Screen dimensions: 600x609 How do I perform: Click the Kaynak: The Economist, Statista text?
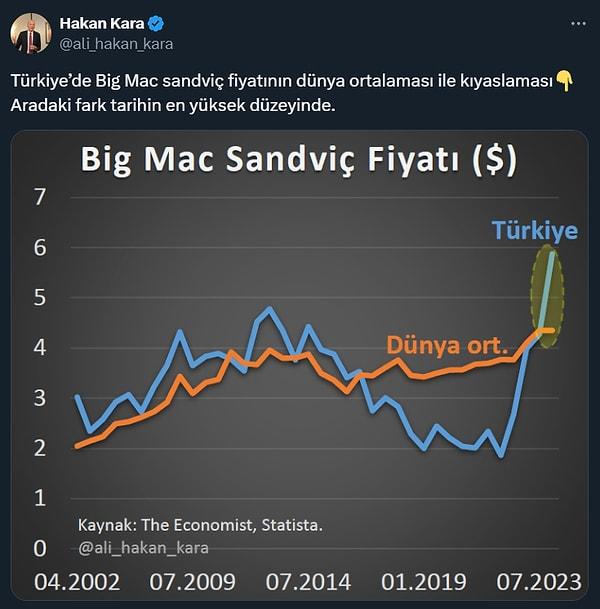tap(200, 525)
